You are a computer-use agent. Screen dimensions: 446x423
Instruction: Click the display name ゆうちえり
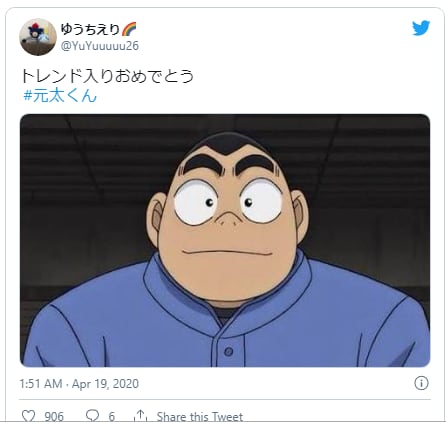coord(90,29)
